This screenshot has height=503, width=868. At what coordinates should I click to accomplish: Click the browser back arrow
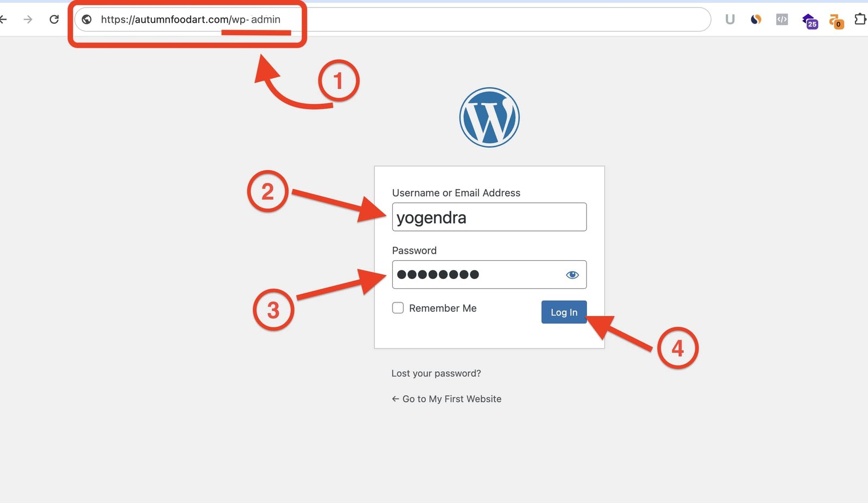coord(3,20)
